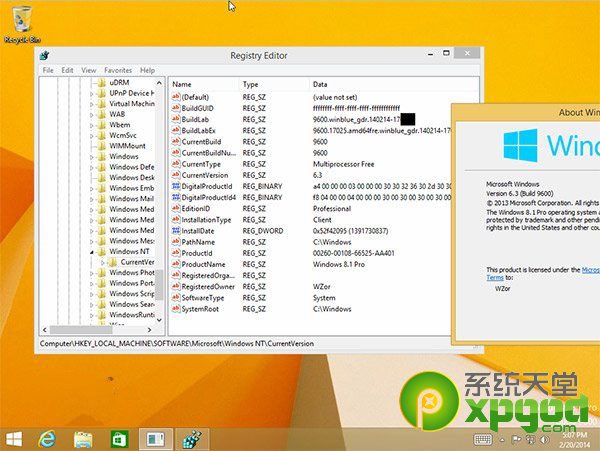
Task: Select the SoftwareType value name
Action: tap(203, 297)
